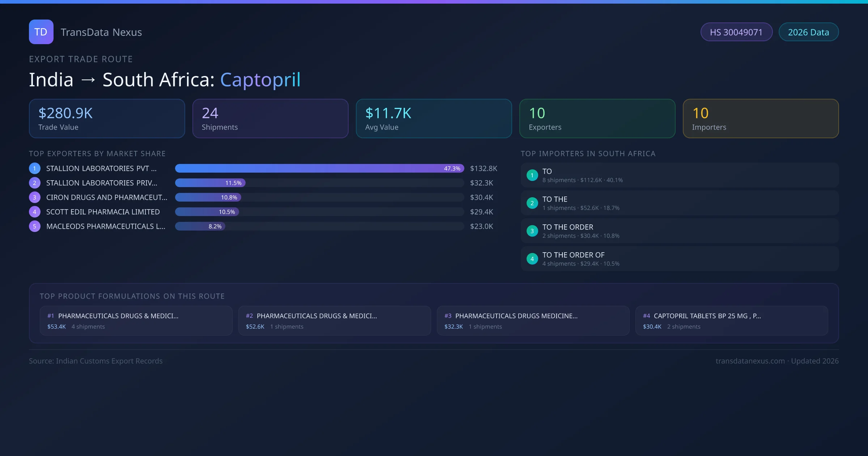Click green rank 4 badge for TO THE ORDER OF

click(x=532, y=259)
